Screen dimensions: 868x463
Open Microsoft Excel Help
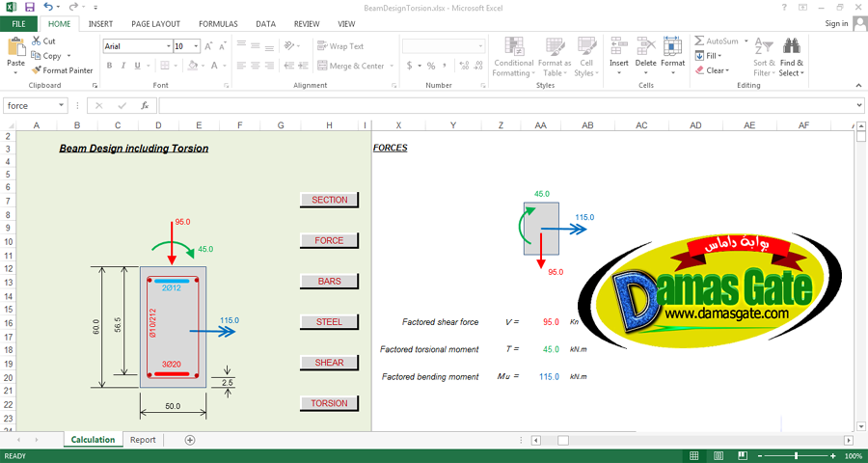click(x=784, y=7)
